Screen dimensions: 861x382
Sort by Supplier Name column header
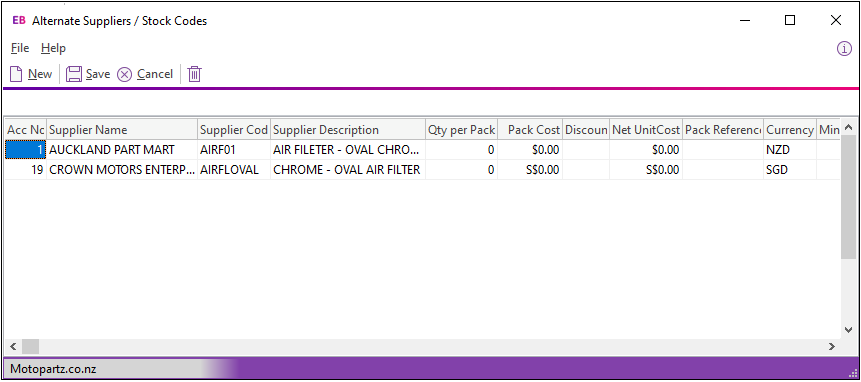(122, 130)
